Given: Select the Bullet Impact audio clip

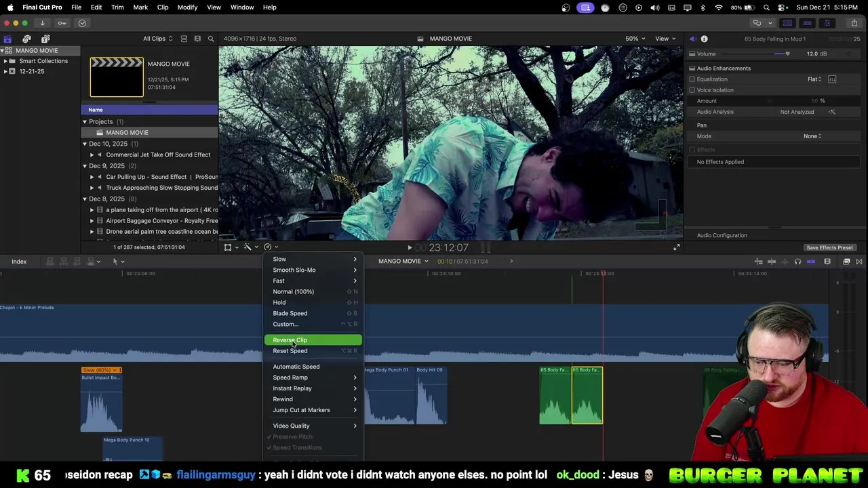Looking at the screenshot, I should pos(101,399).
